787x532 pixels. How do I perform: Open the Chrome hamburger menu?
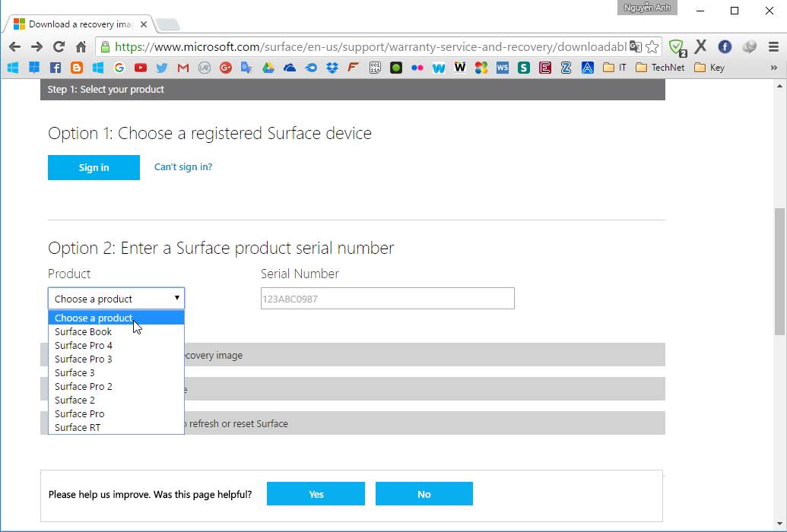point(773,46)
